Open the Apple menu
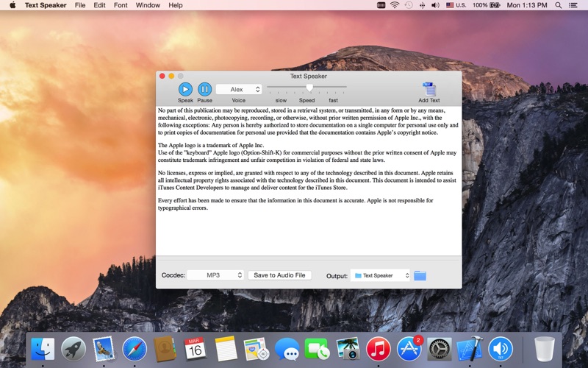Image resolution: width=588 pixels, height=368 pixels. 12,5
